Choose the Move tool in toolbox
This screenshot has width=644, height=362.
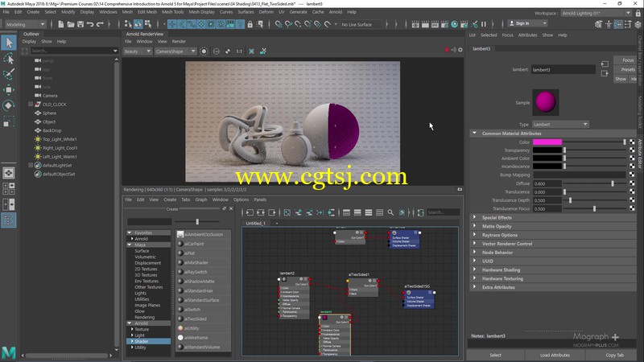pyautogui.click(x=9, y=89)
